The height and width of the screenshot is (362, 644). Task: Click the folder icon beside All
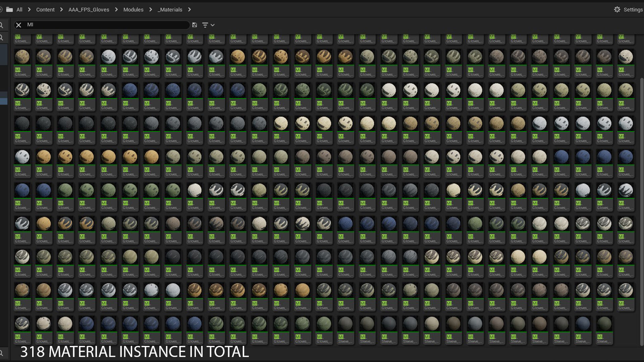click(9, 10)
